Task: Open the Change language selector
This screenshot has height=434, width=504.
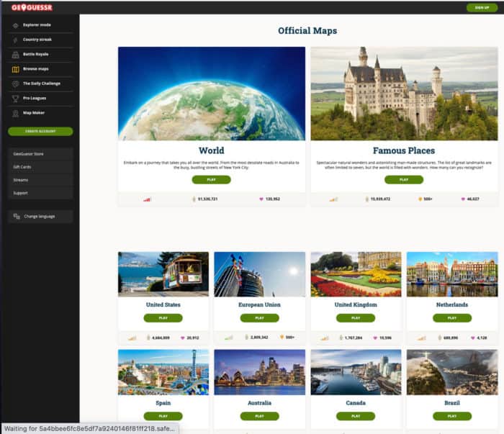Action: [41, 217]
